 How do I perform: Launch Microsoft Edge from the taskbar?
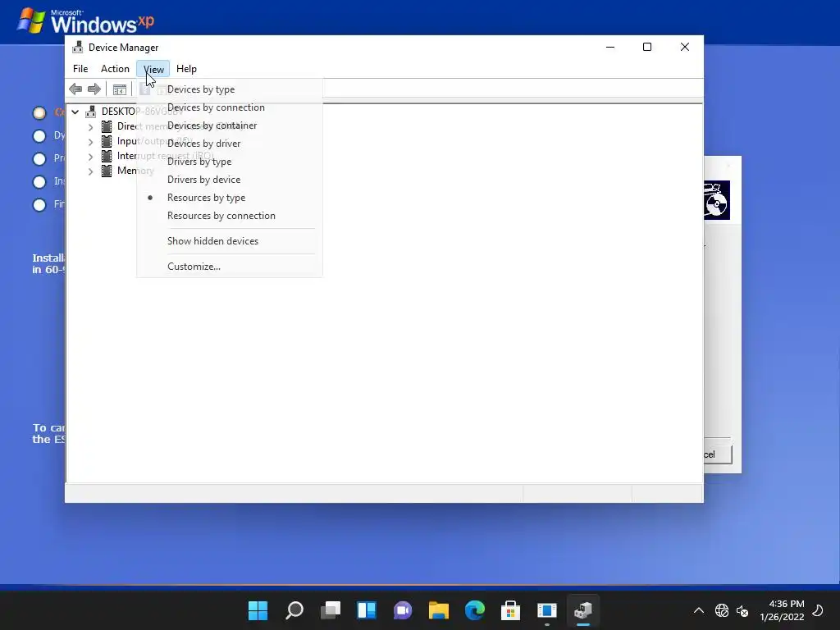tap(475, 610)
